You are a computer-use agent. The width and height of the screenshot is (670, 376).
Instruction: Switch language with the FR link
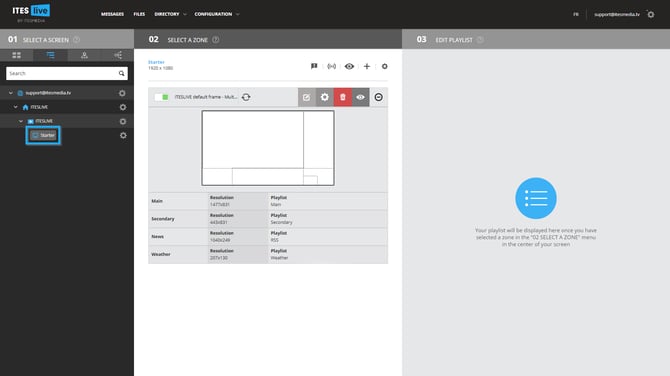(x=576, y=14)
